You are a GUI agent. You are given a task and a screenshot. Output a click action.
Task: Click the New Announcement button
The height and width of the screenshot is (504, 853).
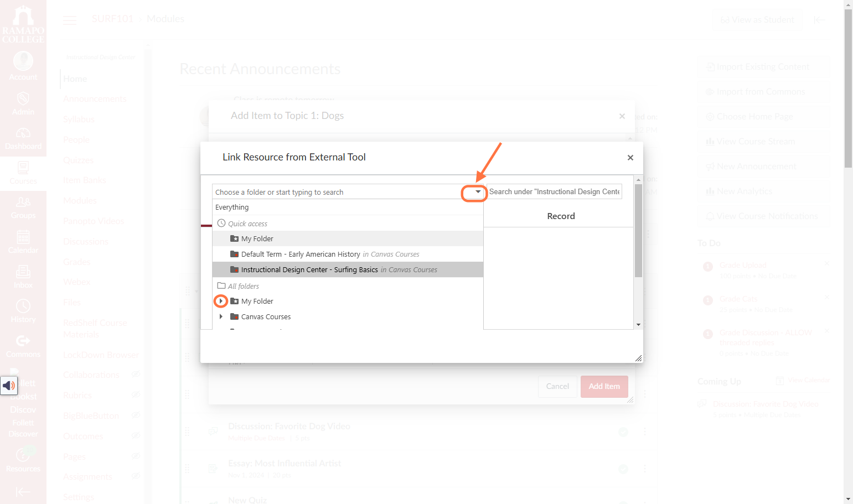763,167
